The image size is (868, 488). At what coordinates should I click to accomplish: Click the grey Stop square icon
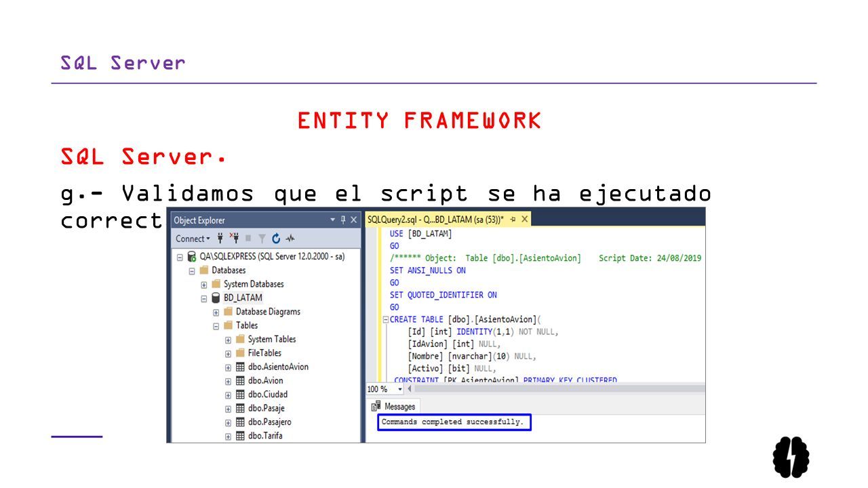248,239
